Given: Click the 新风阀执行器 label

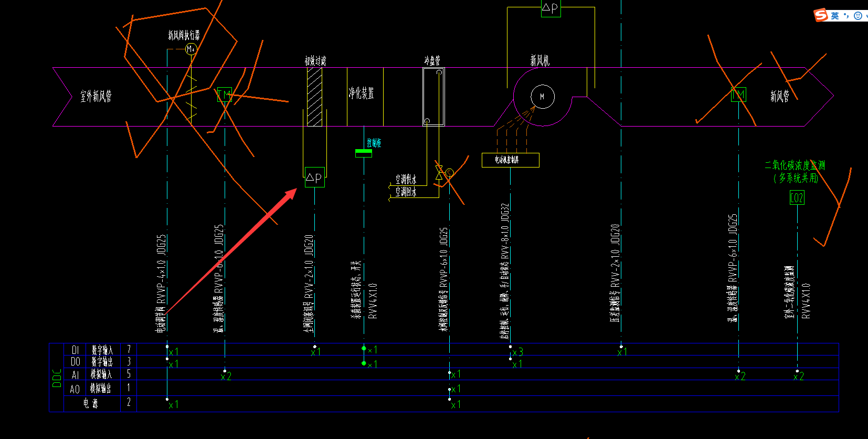Looking at the screenshot, I should pos(184,35).
